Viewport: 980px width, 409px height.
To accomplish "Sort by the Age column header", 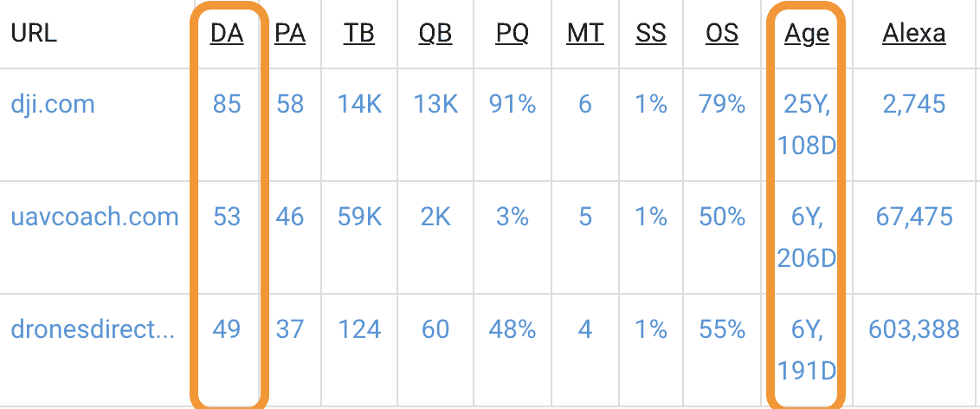I will 807,34.
